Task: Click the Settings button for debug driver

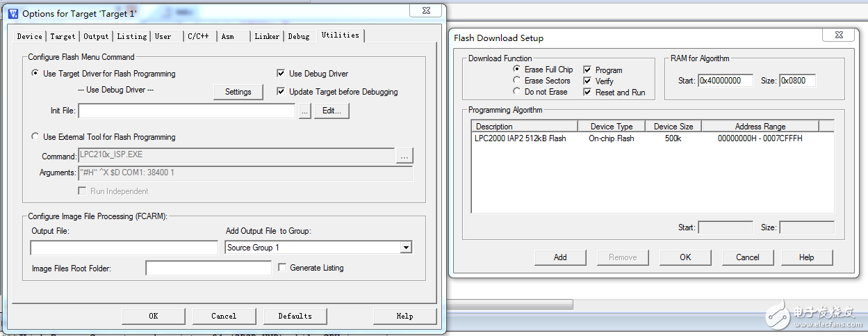Action: [238, 92]
